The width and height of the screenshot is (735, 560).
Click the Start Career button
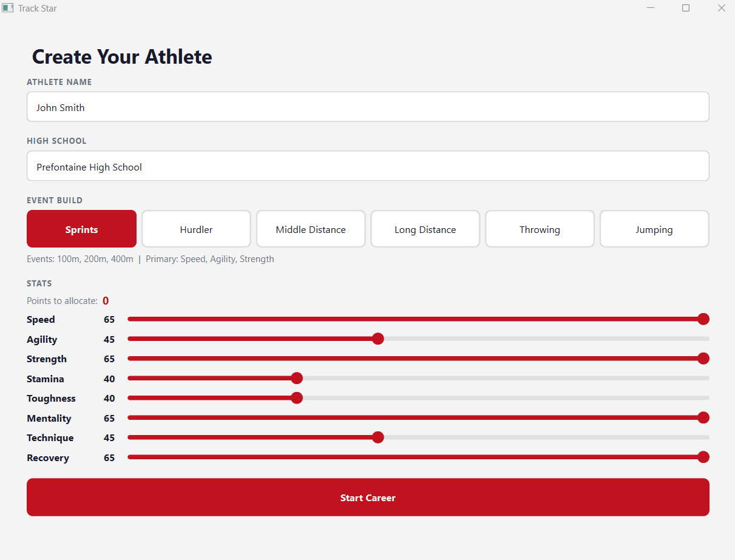tap(368, 498)
